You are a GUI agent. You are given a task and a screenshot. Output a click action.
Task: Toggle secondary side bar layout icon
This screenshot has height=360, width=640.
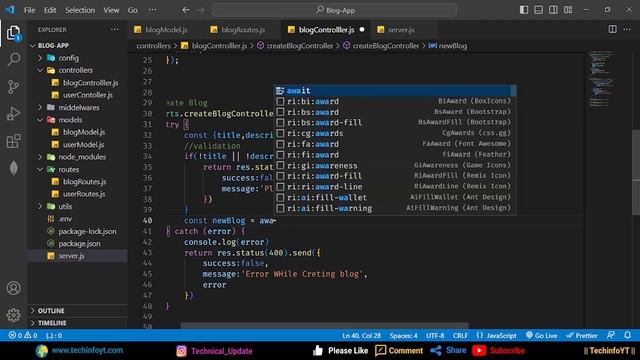click(553, 10)
